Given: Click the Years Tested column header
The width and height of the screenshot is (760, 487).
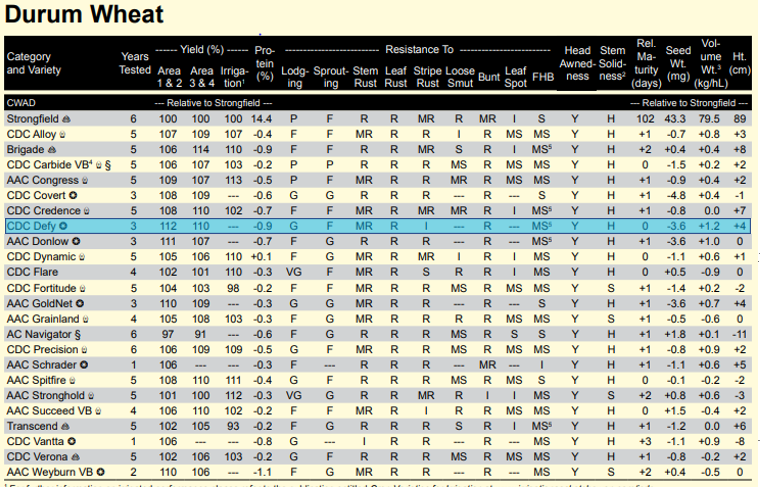Looking at the screenshot, I should [135, 63].
